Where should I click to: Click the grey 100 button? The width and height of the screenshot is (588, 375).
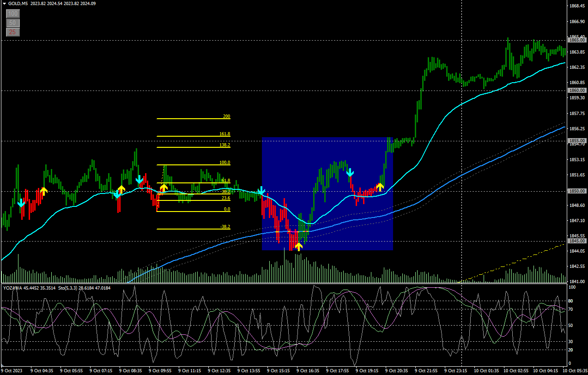click(x=12, y=14)
